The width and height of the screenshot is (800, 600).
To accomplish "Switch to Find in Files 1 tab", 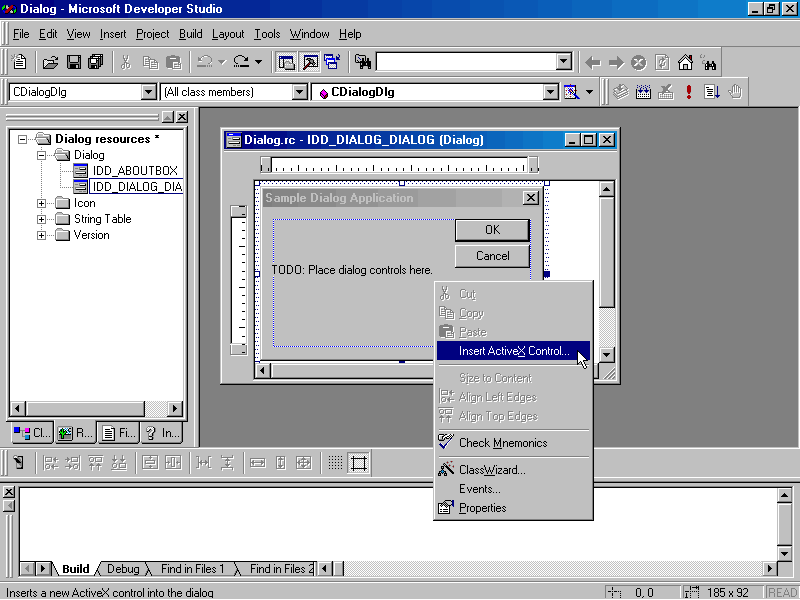I will 192,569.
